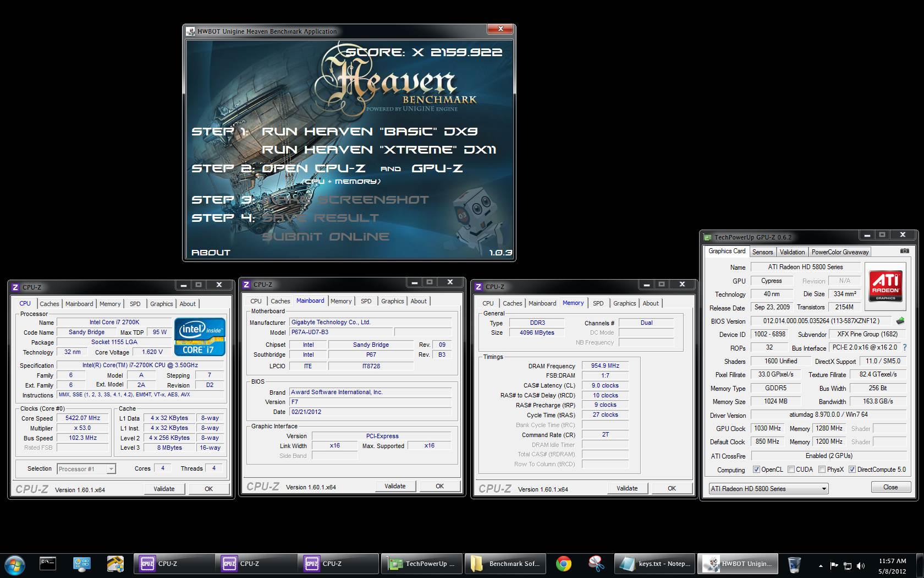Open the Windows Start orb
Viewport: 924px width, 578px height.
15,565
